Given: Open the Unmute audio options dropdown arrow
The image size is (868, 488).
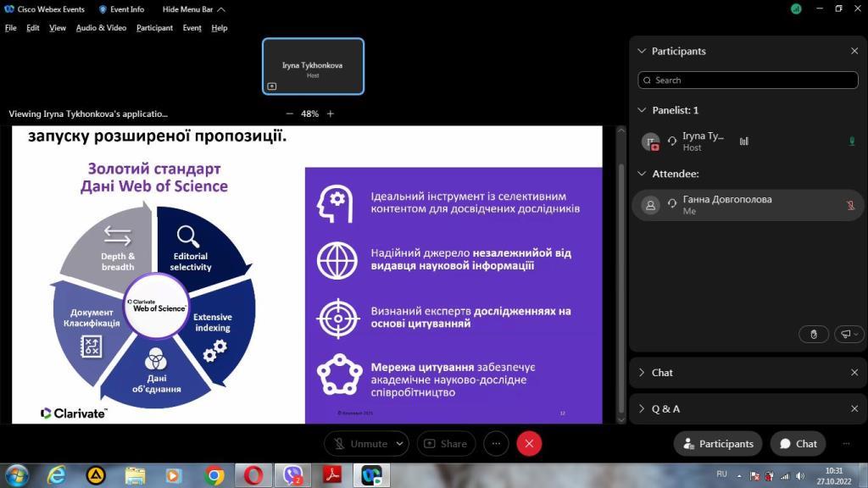Looking at the screenshot, I should point(399,443).
